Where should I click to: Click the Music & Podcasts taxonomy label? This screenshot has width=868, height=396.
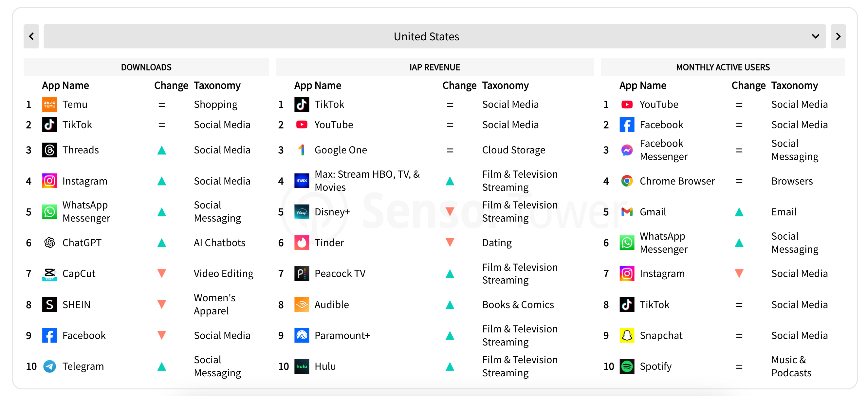pyautogui.click(x=791, y=366)
